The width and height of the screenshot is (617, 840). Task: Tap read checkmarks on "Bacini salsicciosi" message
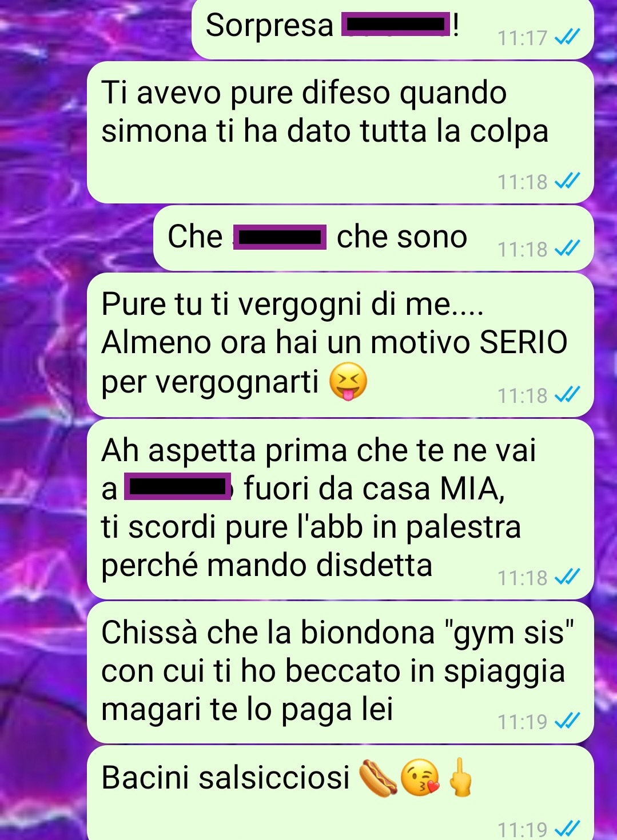568,828
